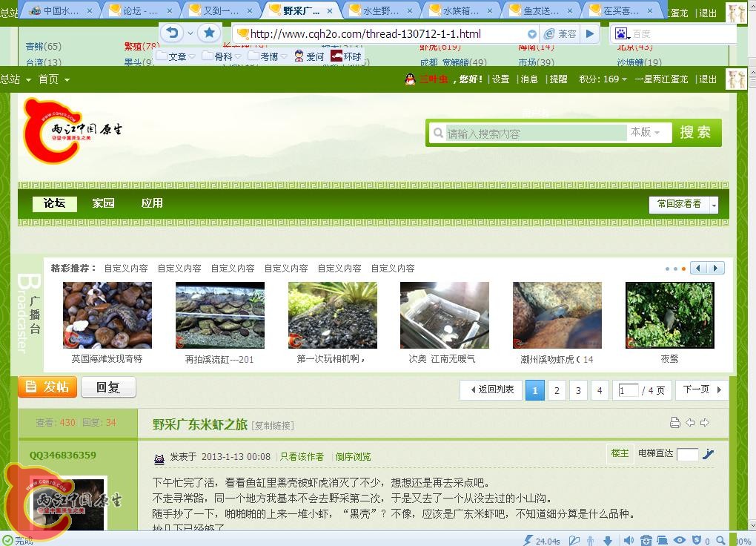Print the thread using the printer icon
756x546 pixels.
coord(675,422)
